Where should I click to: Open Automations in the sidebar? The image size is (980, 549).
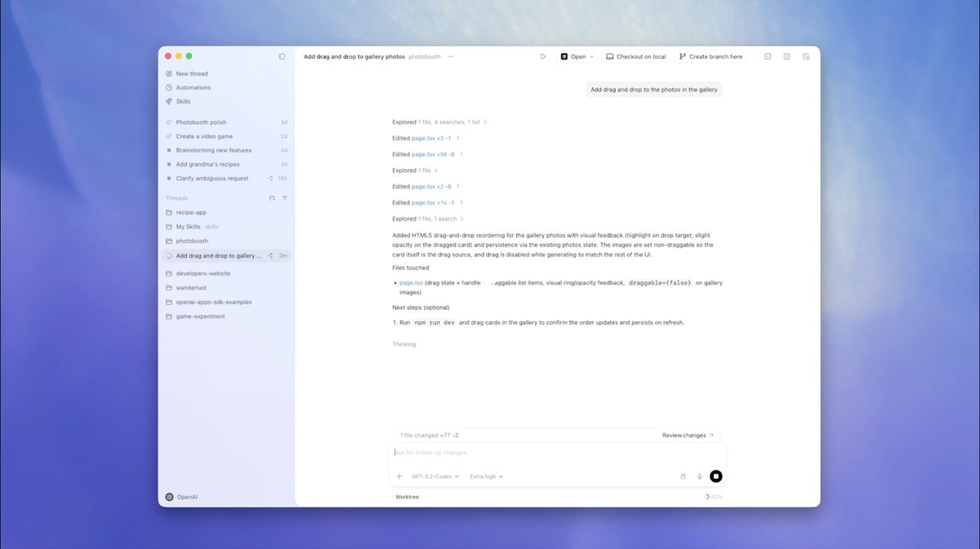(193, 87)
